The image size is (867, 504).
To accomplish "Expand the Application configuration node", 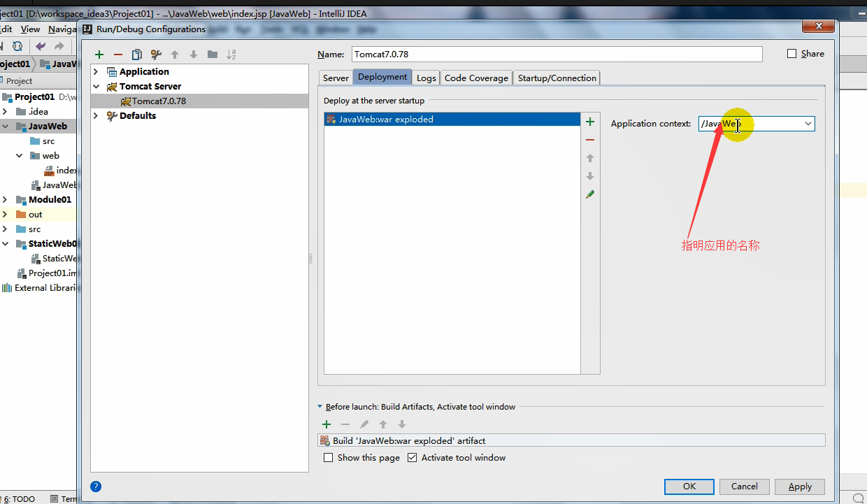I will coord(96,72).
